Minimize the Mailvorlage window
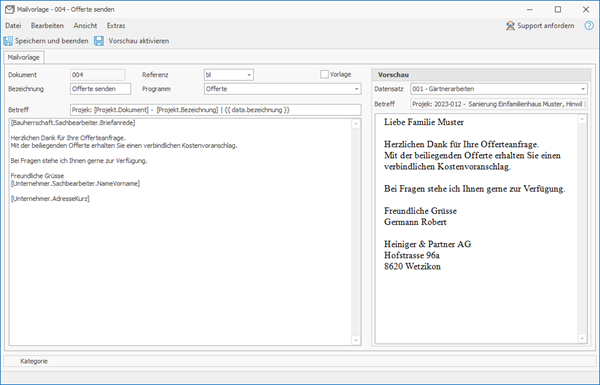 tap(530, 10)
